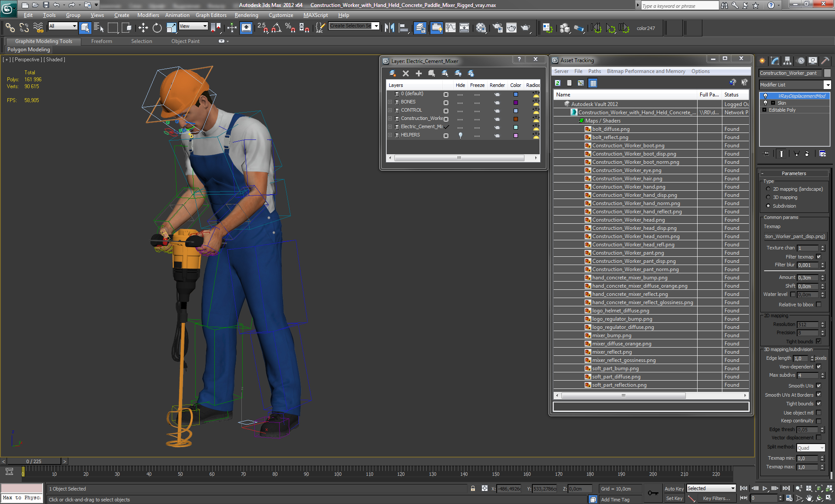Switch to Hierarchy command panel tab
The width and height of the screenshot is (835, 504).
(x=788, y=61)
